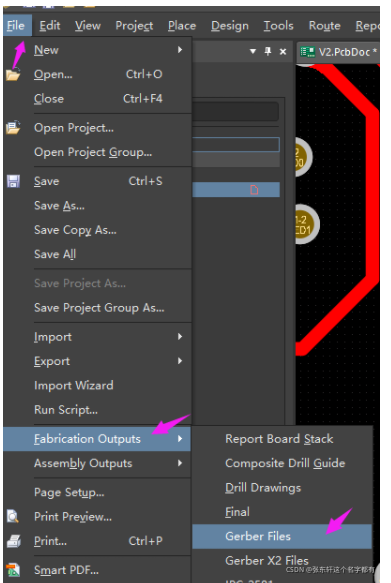The image size is (391, 583).
Task: Click the V2.PcbDoc document icon
Action: (308, 52)
